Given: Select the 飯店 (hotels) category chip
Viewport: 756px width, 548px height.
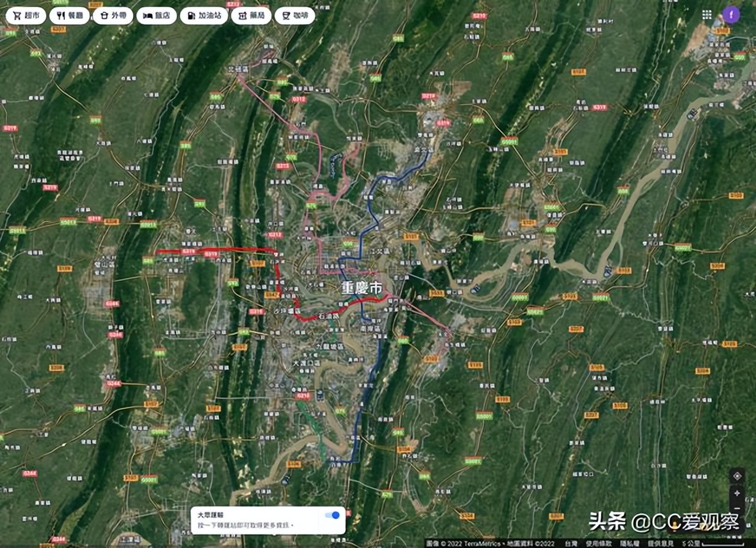Looking at the screenshot, I should pyautogui.click(x=157, y=16).
